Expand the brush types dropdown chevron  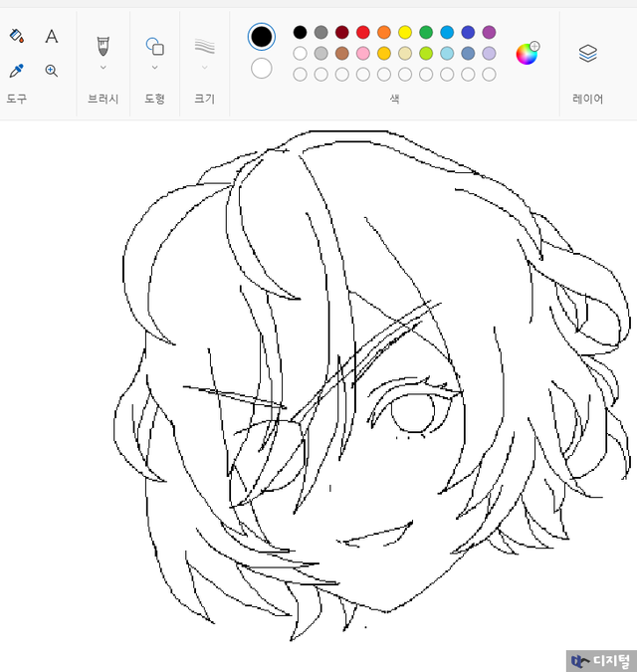103,68
